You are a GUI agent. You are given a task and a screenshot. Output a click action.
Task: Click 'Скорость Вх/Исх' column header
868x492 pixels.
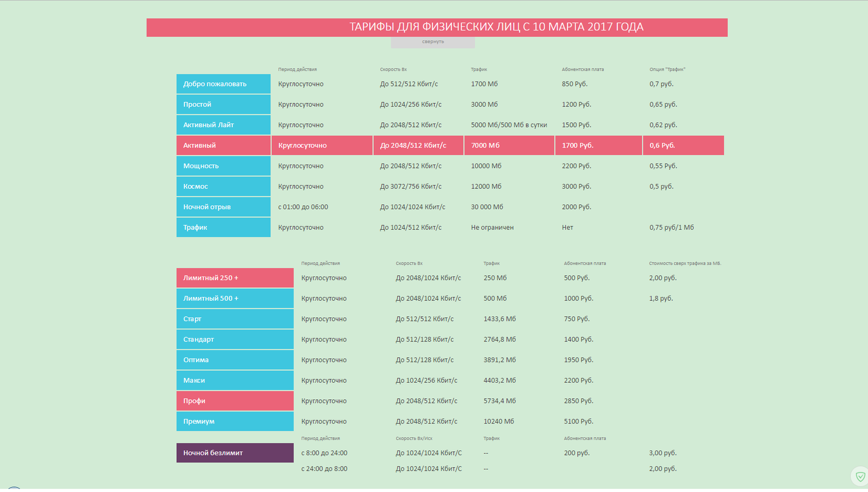point(414,438)
